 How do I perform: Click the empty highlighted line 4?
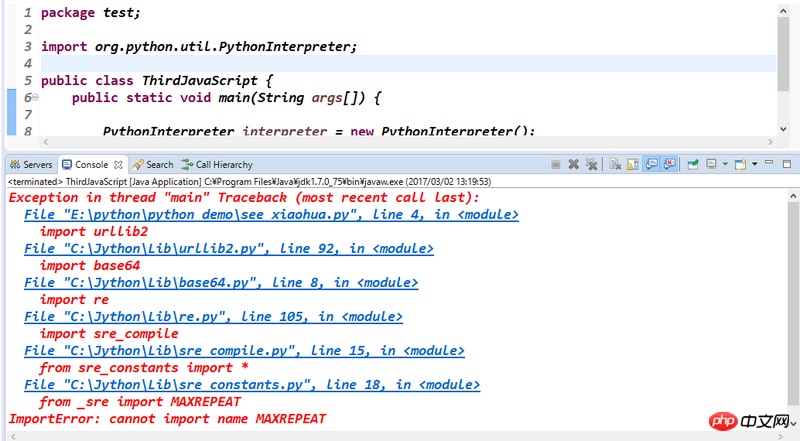pos(408,64)
